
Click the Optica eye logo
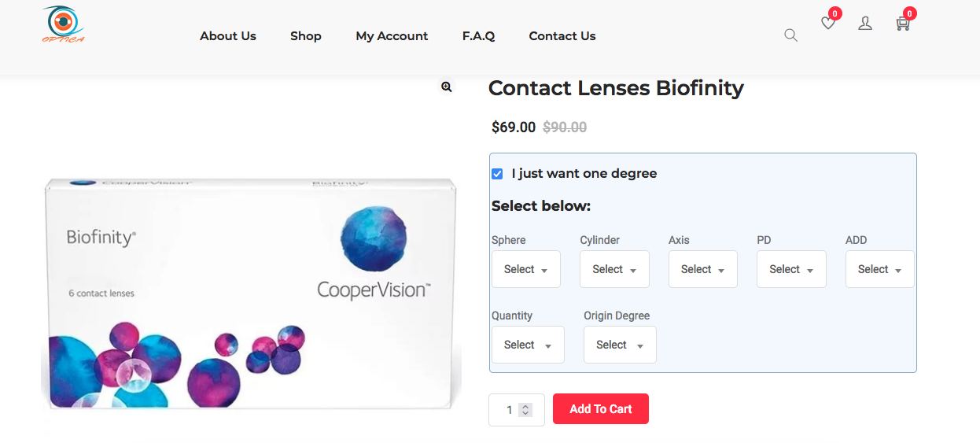point(63,24)
